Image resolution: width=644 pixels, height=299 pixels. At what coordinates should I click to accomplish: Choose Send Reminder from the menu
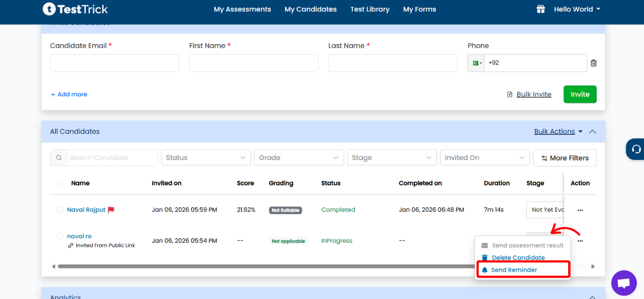pos(523,270)
